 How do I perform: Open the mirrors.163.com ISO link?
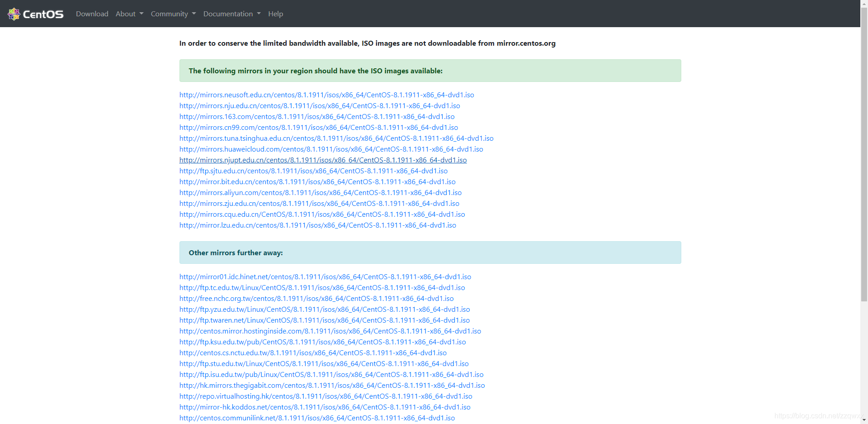(x=317, y=117)
